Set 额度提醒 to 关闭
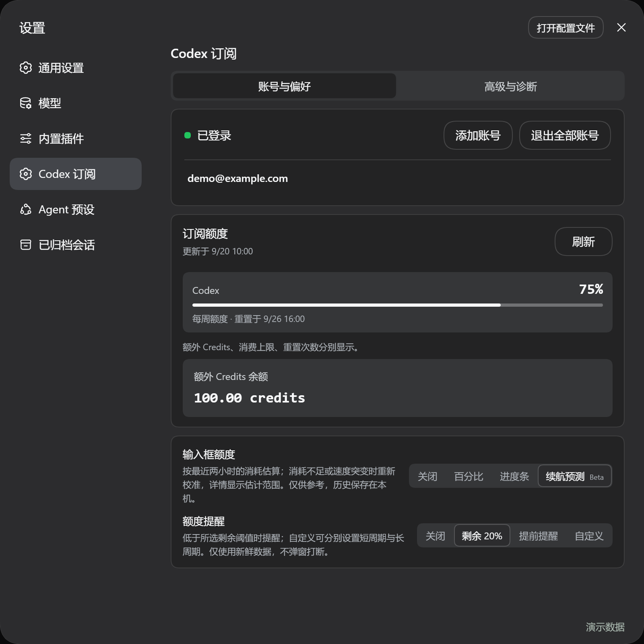 point(436,536)
